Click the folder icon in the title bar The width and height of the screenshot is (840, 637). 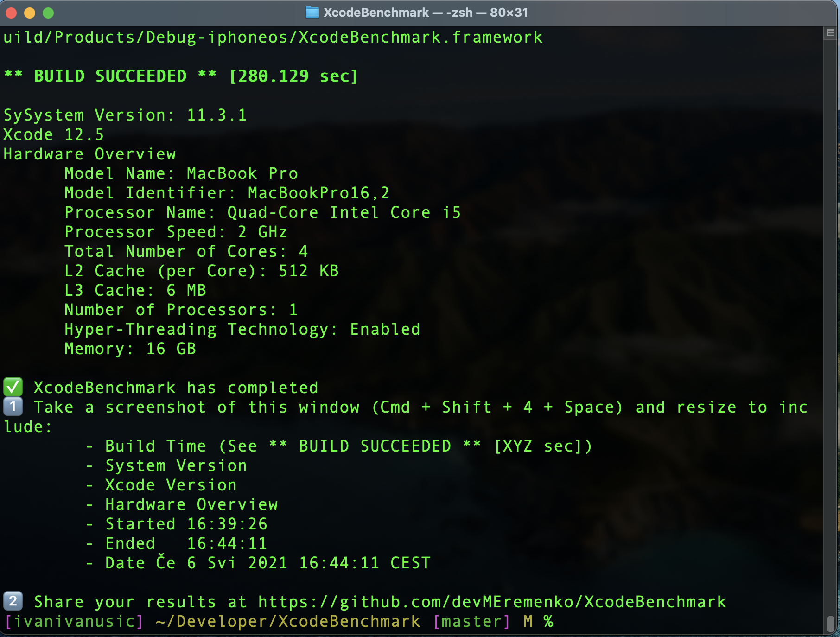coord(312,13)
